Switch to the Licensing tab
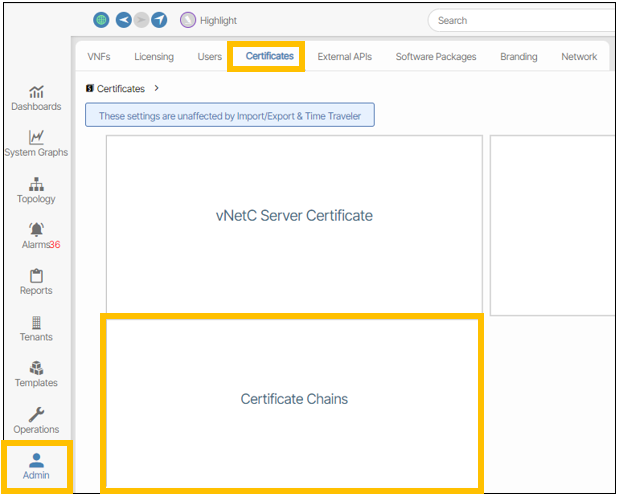618x497 pixels. pos(154,57)
